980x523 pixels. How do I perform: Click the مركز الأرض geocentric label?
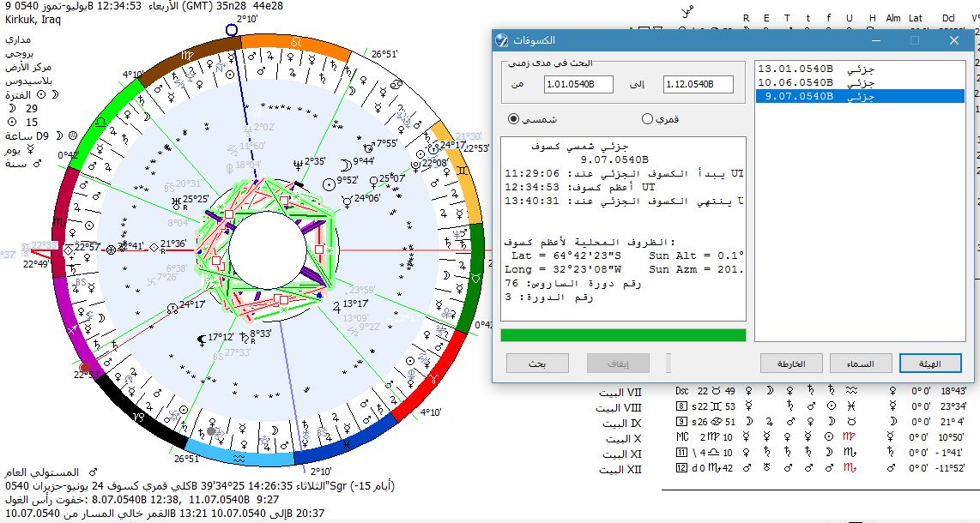click(28, 68)
